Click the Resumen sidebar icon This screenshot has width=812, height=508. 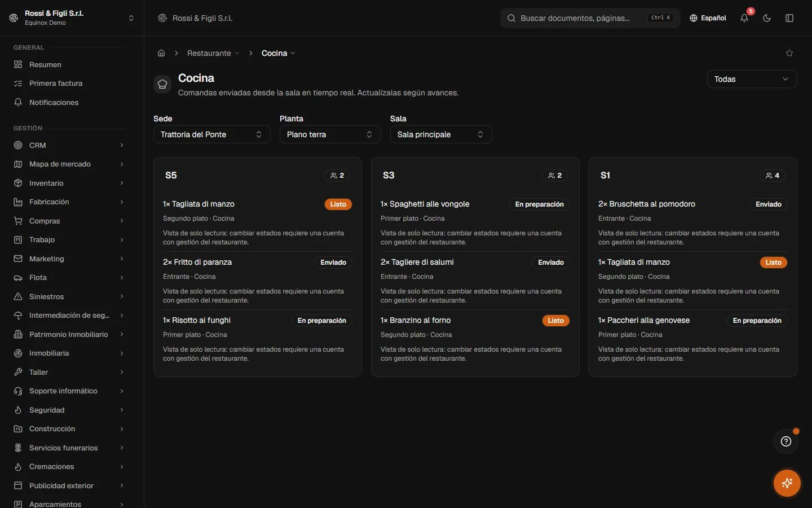click(18, 64)
